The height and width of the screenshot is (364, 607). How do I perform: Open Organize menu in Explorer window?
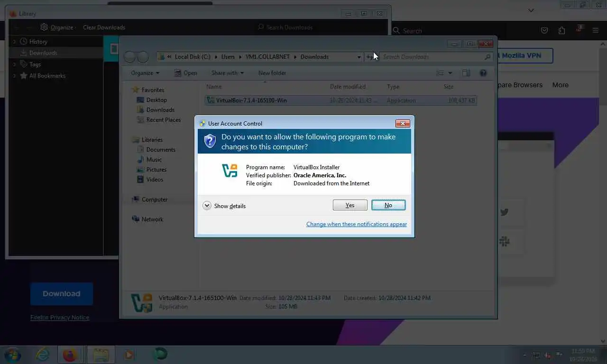(x=145, y=73)
